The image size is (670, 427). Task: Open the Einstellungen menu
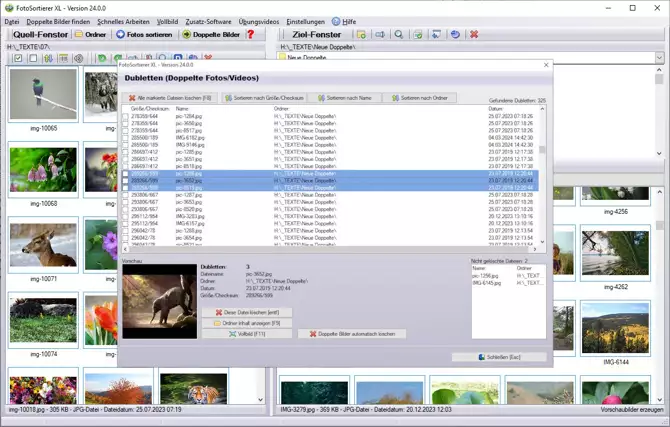pyautogui.click(x=305, y=21)
